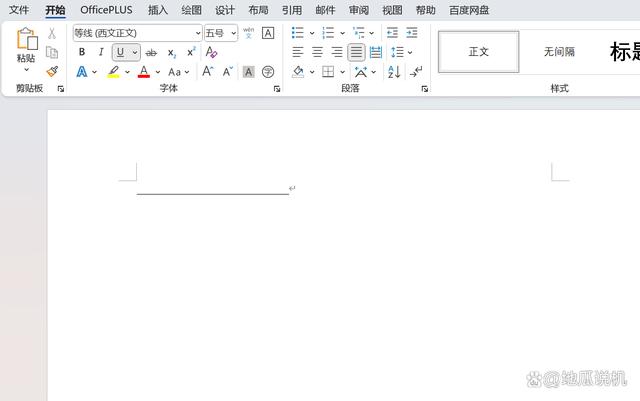Open the font name dropdown
640x401 pixels.
coord(197,33)
